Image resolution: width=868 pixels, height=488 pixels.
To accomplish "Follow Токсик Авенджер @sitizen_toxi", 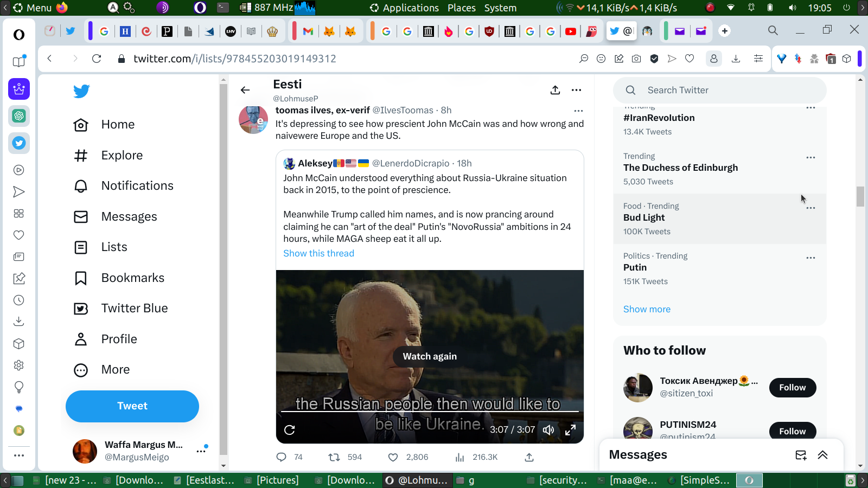I will pos(793,388).
